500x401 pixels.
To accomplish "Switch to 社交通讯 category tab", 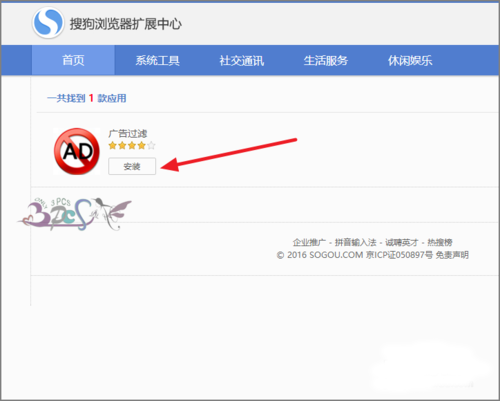I will point(242,60).
